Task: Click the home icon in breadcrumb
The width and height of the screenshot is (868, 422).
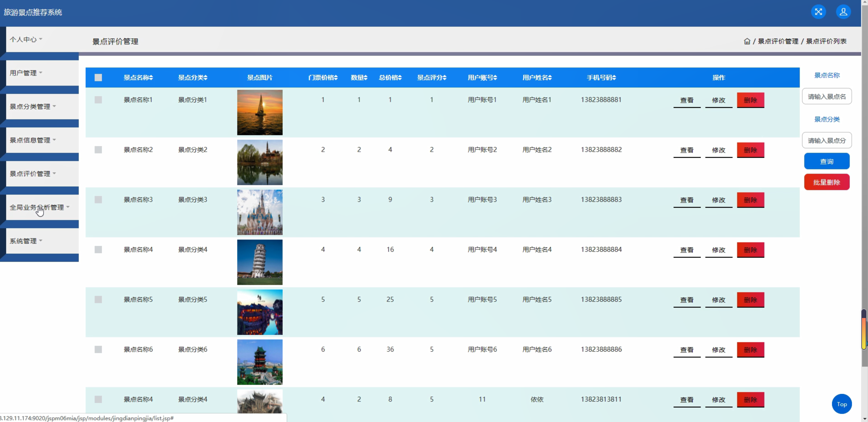Action: [747, 41]
